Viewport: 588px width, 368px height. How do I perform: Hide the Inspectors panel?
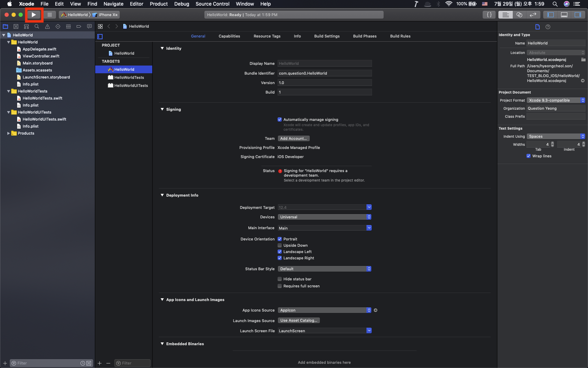[578, 15]
